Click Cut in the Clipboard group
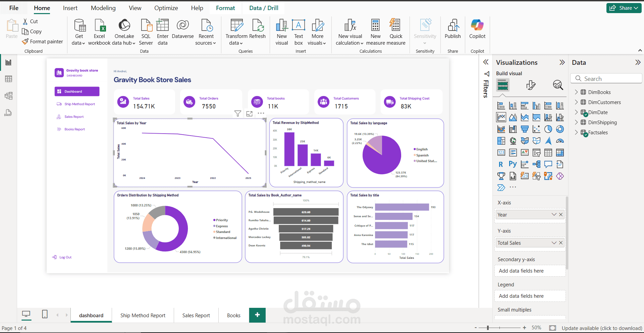This screenshot has width=644, height=333. click(x=30, y=21)
